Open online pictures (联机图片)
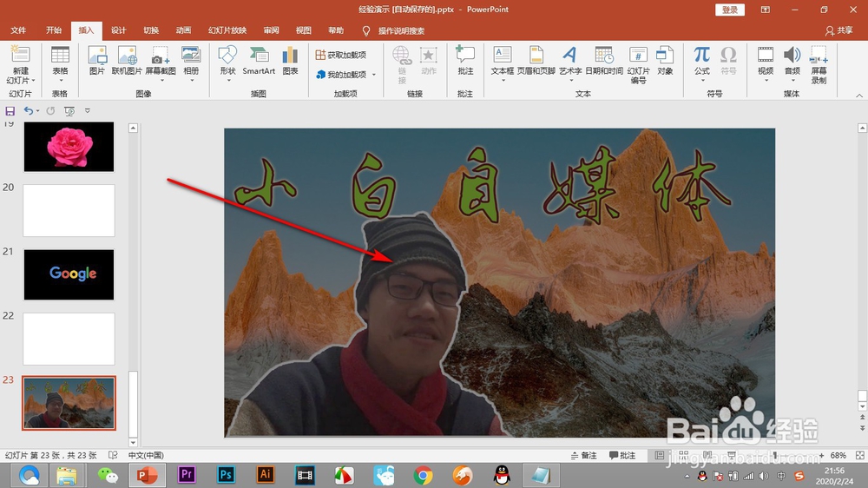The image size is (868, 488). pos(127,61)
